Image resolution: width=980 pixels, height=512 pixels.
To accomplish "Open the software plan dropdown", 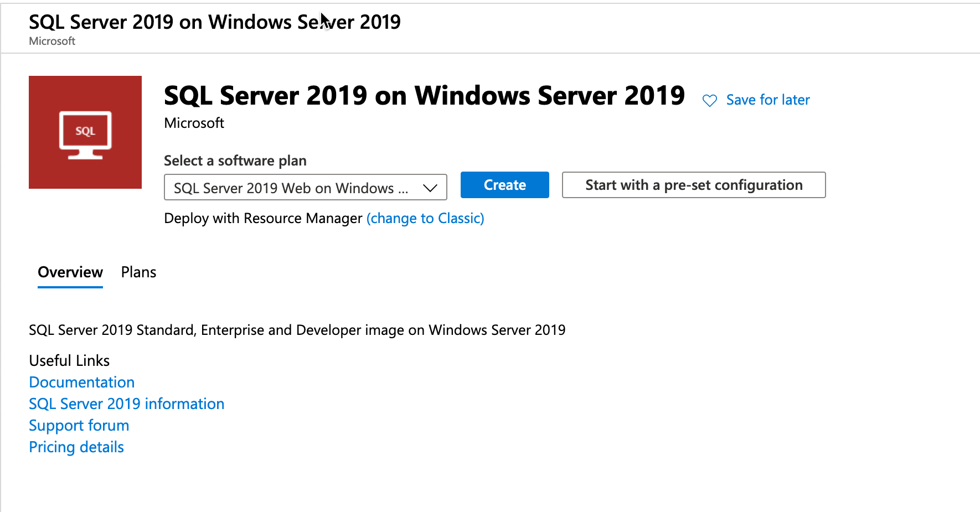I will coord(305,188).
